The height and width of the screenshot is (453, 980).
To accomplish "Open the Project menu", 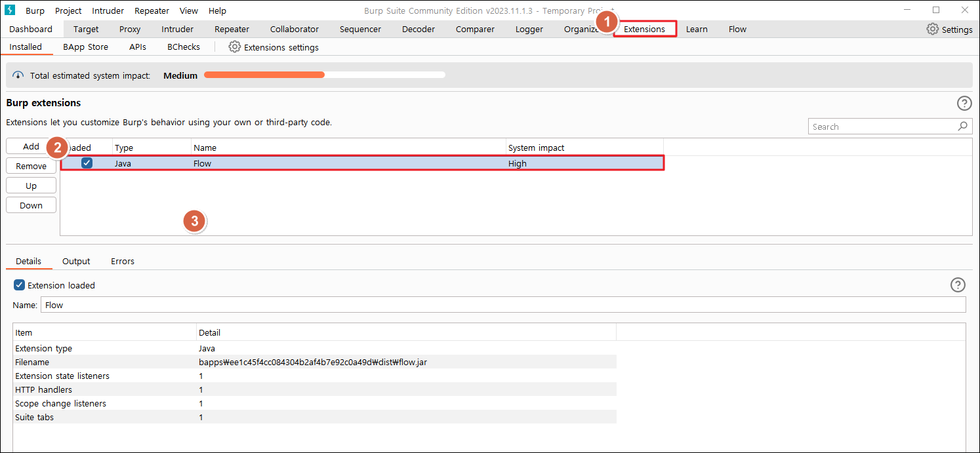I will [68, 10].
